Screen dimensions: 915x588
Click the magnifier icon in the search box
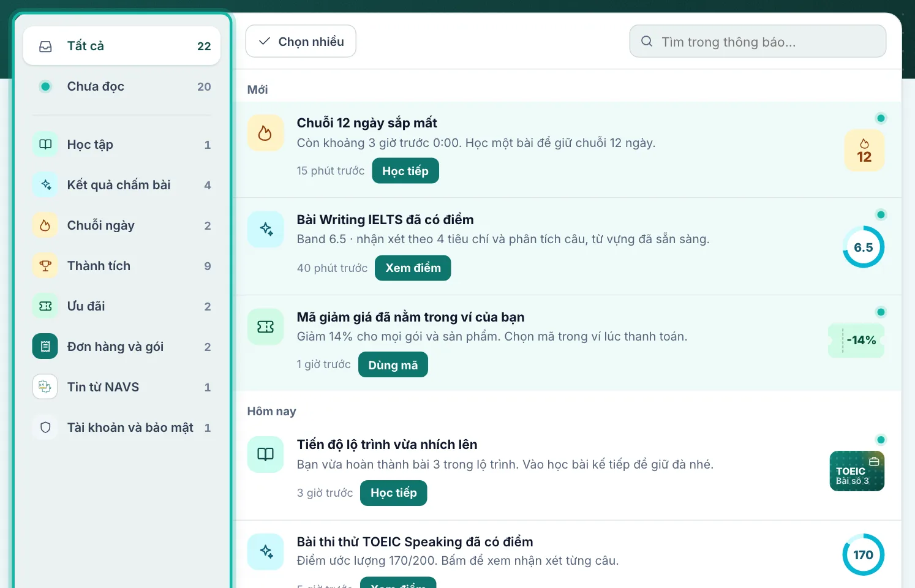click(x=647, y=42)
